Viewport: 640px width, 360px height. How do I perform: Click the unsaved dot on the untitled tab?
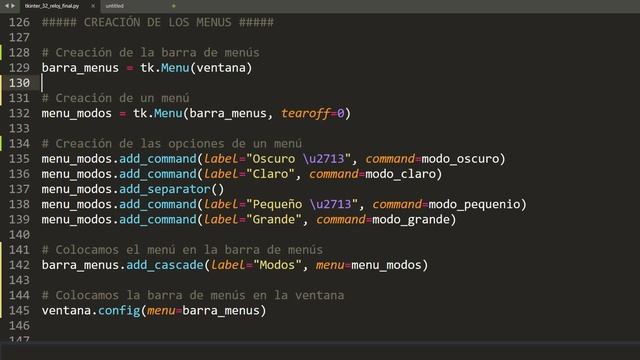click(x=173, y=6)
